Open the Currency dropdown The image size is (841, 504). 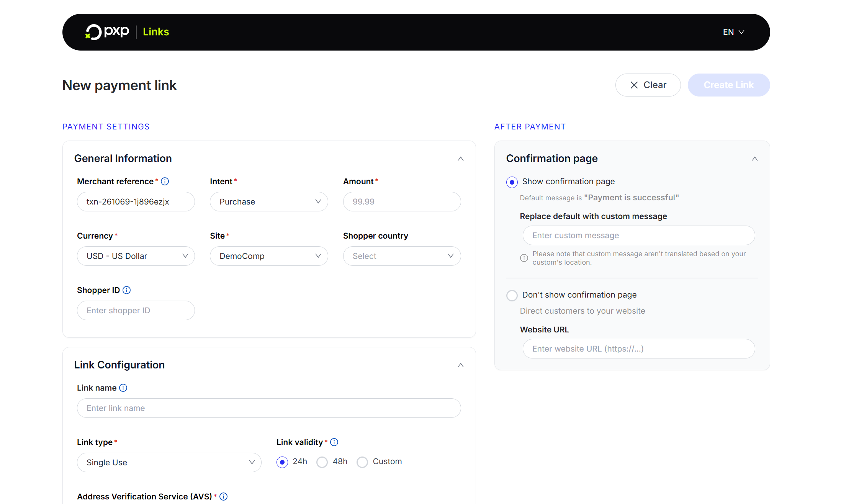point(136,256)
